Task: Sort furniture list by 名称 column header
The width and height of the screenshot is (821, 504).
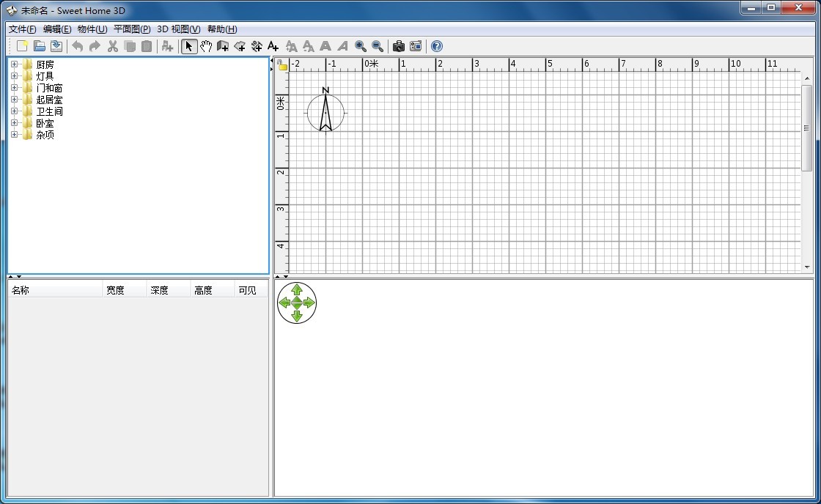Action: pyautogui.click(x=55, y=290)
